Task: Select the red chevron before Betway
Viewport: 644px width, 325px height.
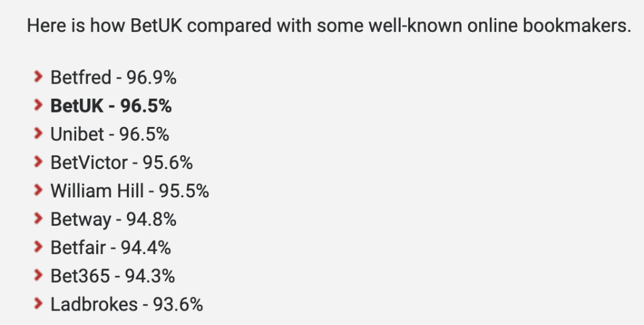Action: click(x=38, y=218)
